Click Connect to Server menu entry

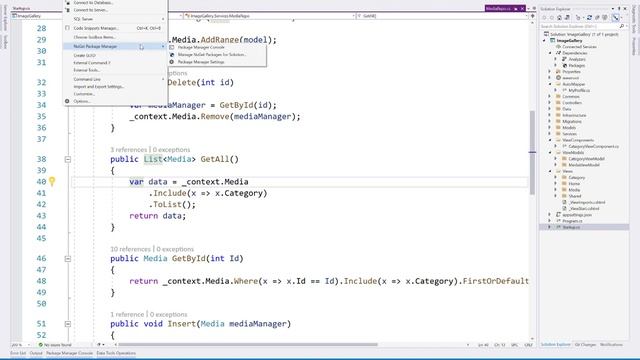(115, 10)
